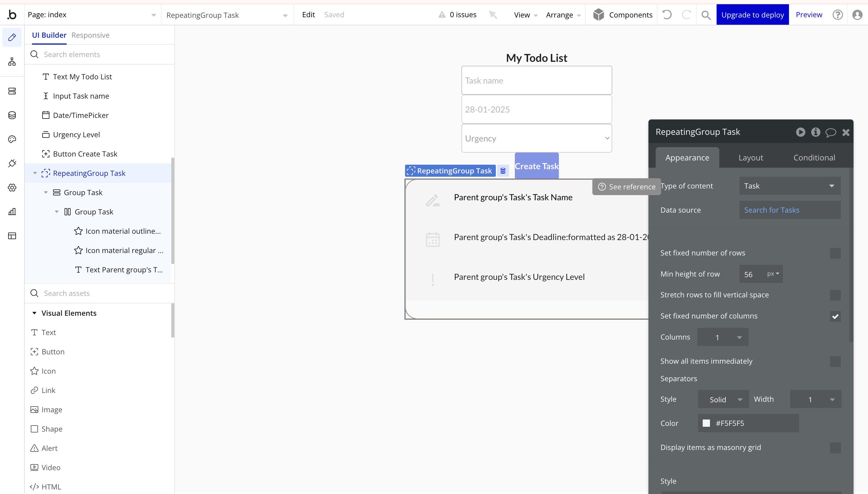Collapse the RepeatingGroup Task tree item
868x494 pixels.
pyautogui.click(x=35, y=173)
